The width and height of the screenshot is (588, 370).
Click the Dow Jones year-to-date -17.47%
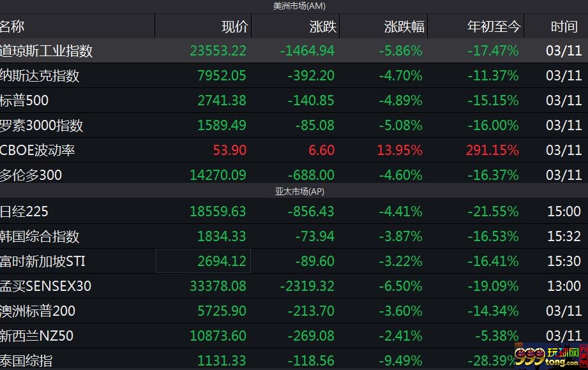493,50
